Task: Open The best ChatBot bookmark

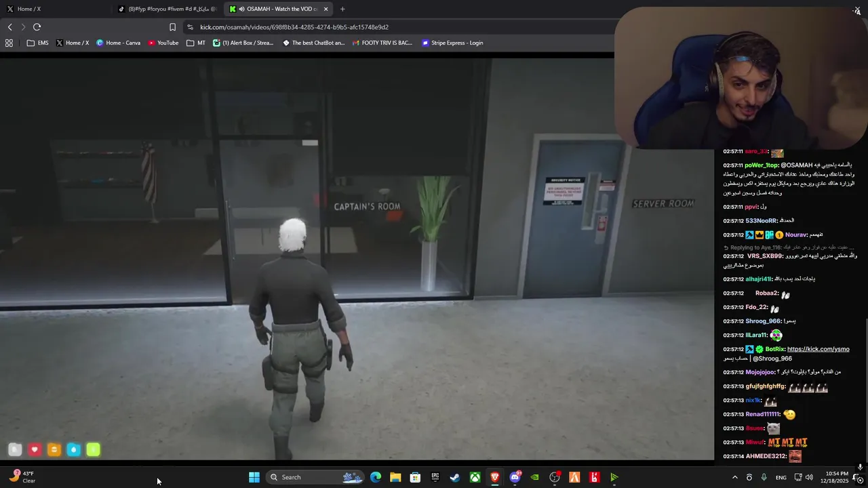Action: click(x=313, y=43)
